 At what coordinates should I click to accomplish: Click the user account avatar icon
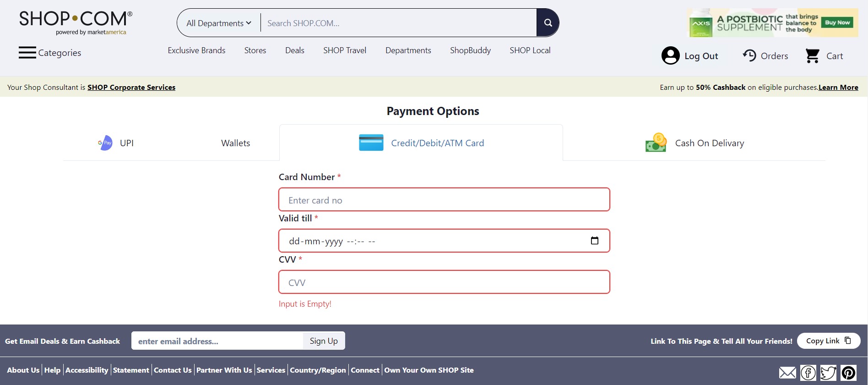coord(670,55)
